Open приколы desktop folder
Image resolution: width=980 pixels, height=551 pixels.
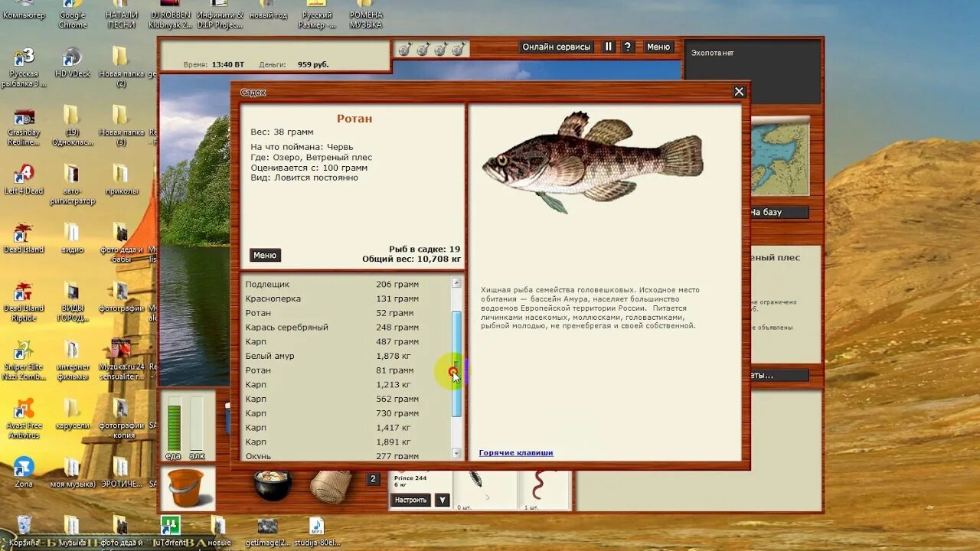tap(122, 180)
